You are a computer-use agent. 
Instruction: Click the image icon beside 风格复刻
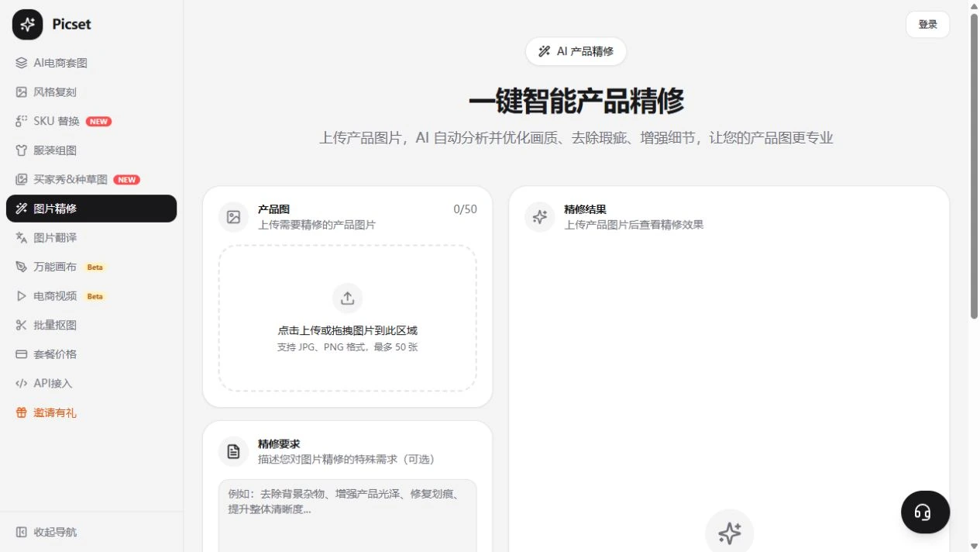[x=22, y=92]
